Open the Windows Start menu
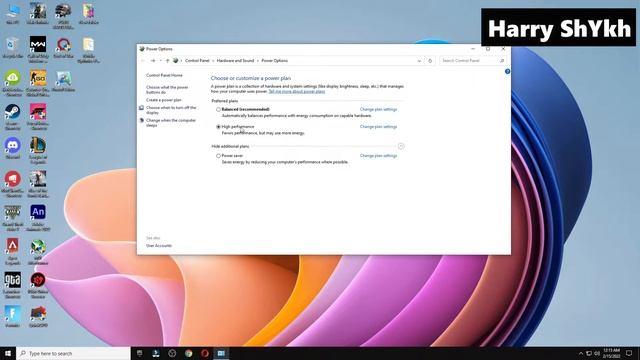 (8, 353)
